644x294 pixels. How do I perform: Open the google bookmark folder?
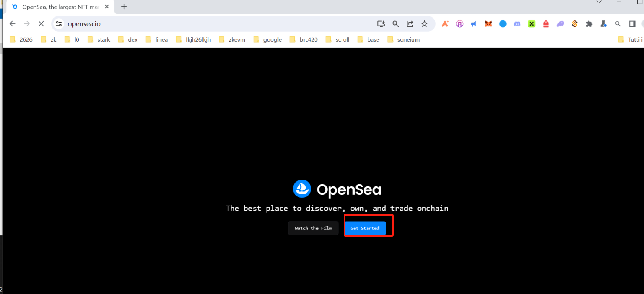267,39
